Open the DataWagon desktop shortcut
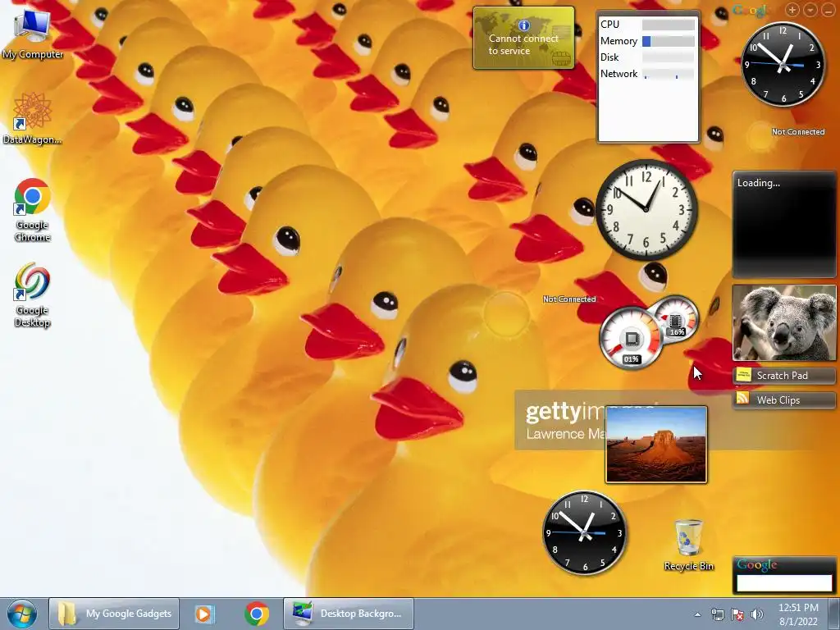The image size is (840, 630). pyautogui.click(x=32, y=118)
